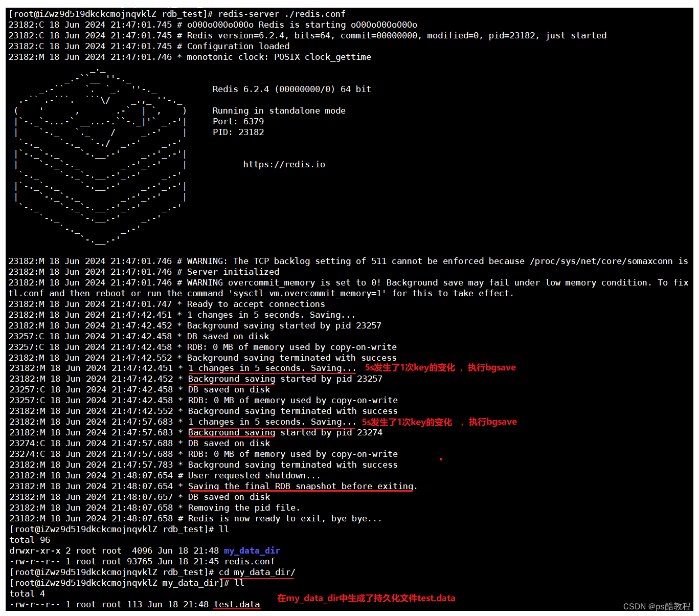Click "DB saved on disk" at 21:48:07.657
This screenshot has height=616, width=699.
click(x=229, y=497)
